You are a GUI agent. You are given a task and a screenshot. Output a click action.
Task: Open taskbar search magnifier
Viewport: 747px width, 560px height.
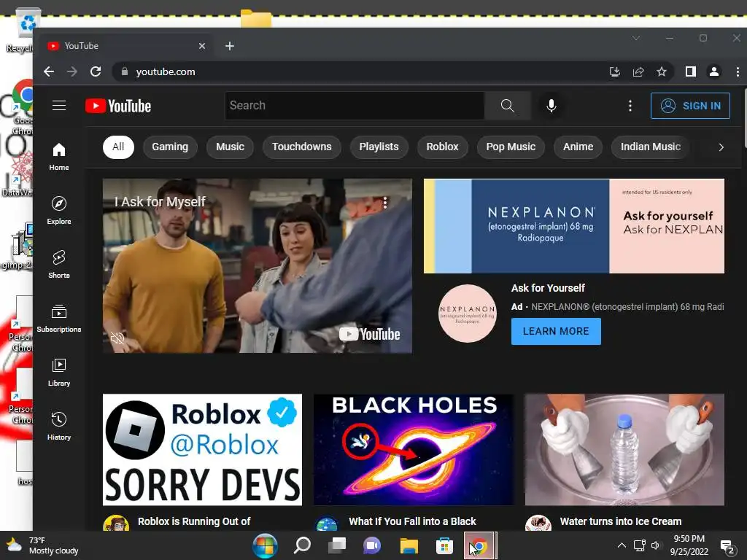pyautogui.click(x=302, y=545)
